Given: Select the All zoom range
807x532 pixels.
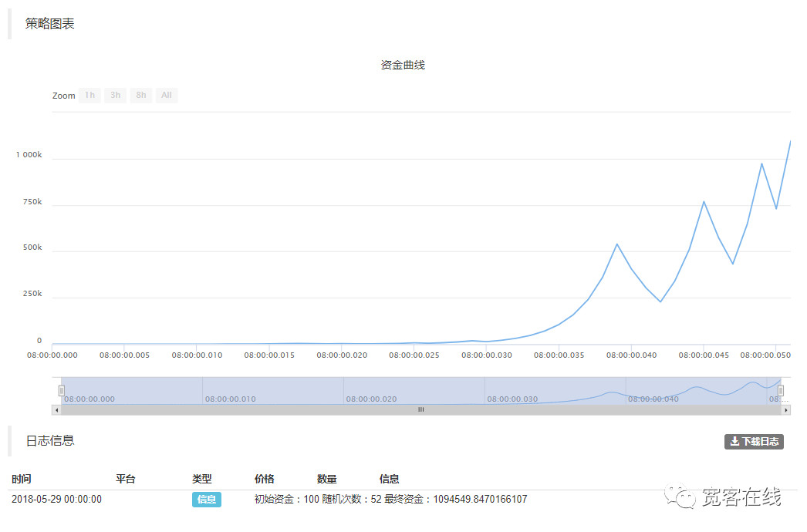Looking at the screenshot, I should tap(166, 96).
